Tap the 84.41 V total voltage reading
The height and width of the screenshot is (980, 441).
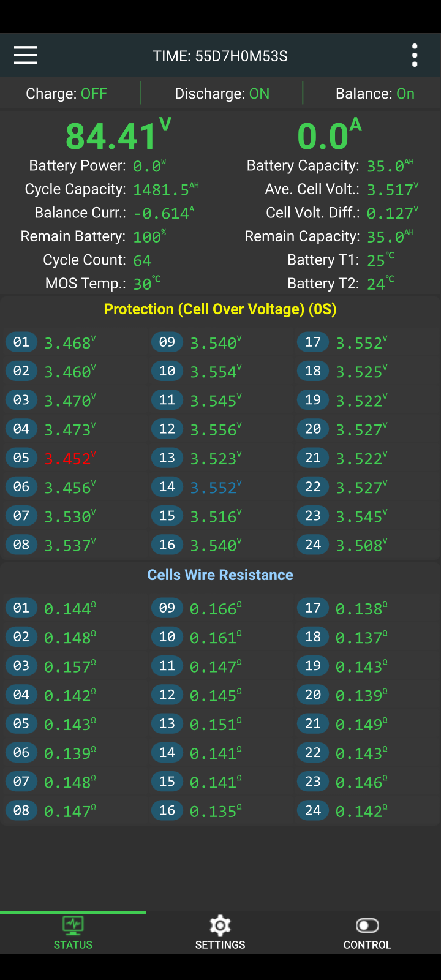coord(118,135)
